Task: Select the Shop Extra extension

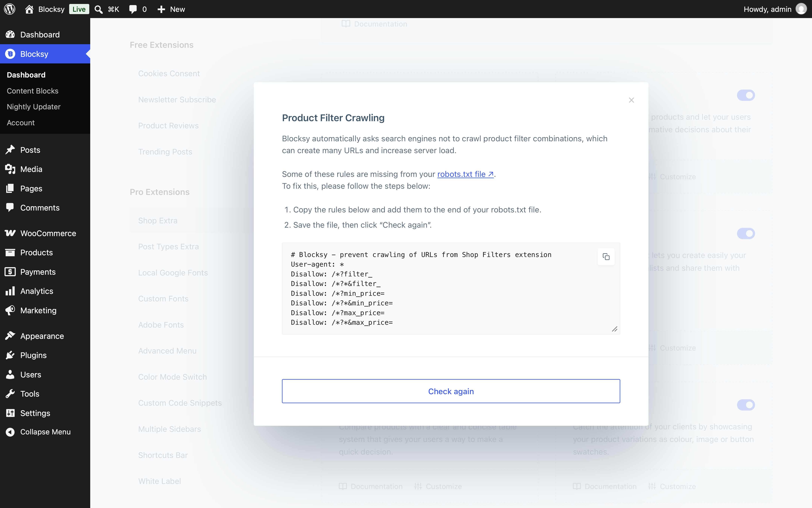Action: (158, 220)
